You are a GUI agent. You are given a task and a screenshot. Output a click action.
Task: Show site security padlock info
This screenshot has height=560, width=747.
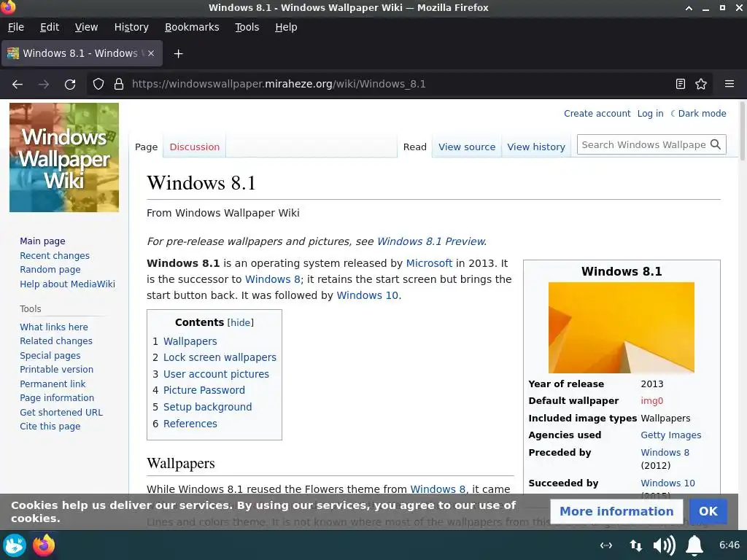pos(119,85)
